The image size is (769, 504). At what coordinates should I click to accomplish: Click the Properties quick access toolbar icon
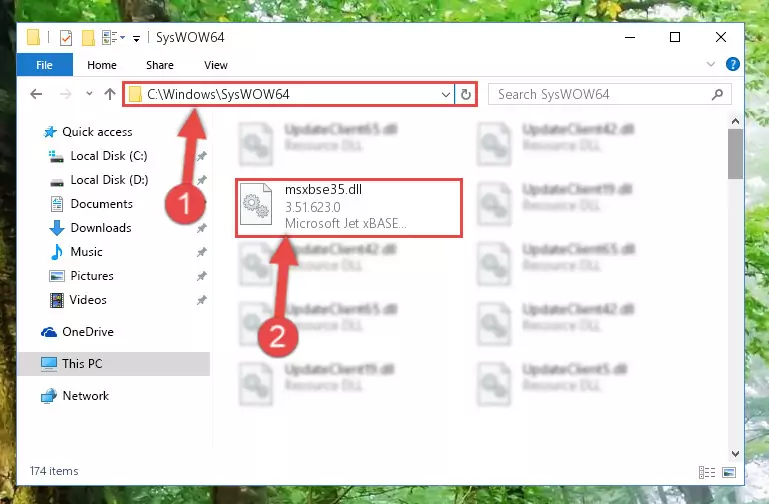pyautogui.click(x=66, y=38)
